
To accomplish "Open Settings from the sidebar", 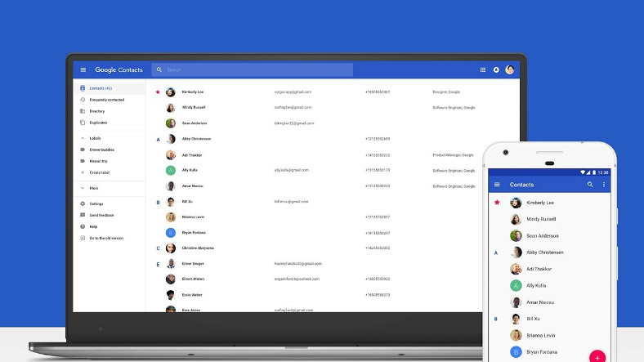I will [x=96, y=203].
